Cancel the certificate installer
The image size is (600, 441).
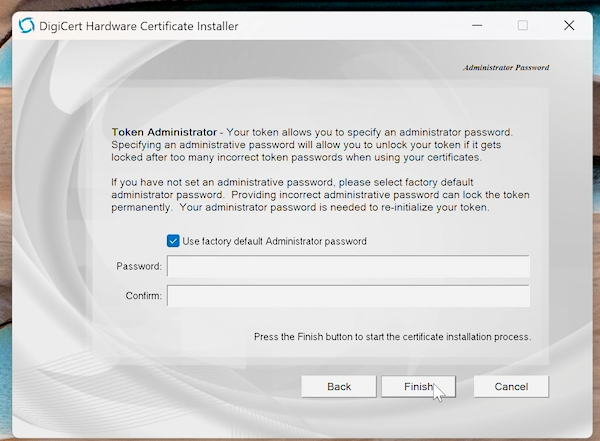(x=511, y=386)
